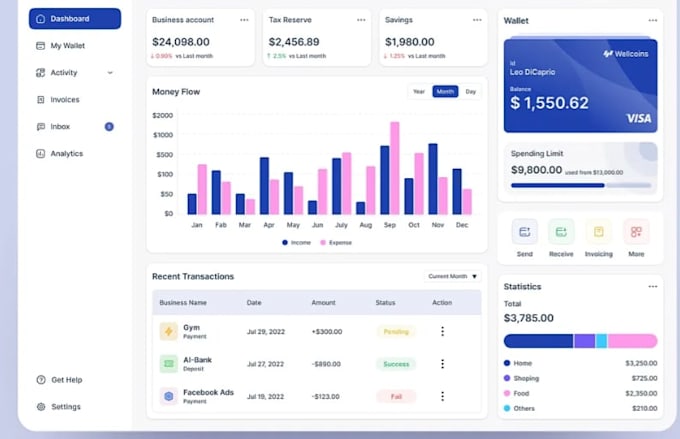Sort by Amount column header

(324, 303)
